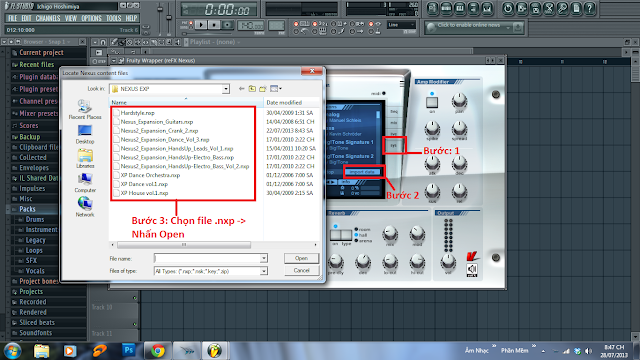Click the Cancel button in dialog
The height and width of the screenshot is (360, 640).
301,271
